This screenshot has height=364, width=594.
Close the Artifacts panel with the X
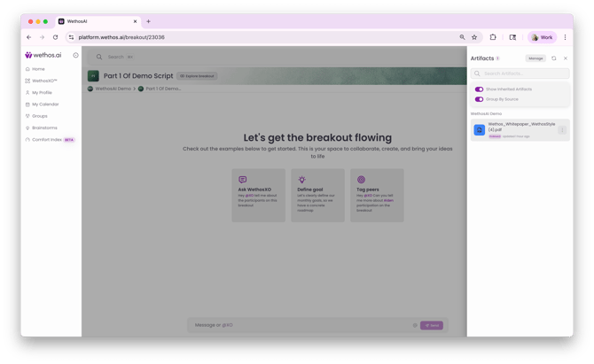pyautogui.click(x=566, y=58)
